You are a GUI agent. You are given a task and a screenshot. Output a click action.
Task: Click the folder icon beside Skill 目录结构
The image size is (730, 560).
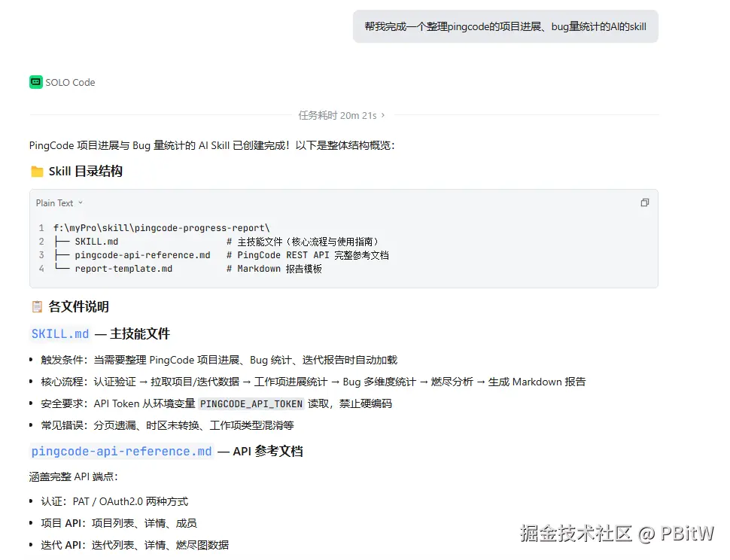[x=37, y=172]
